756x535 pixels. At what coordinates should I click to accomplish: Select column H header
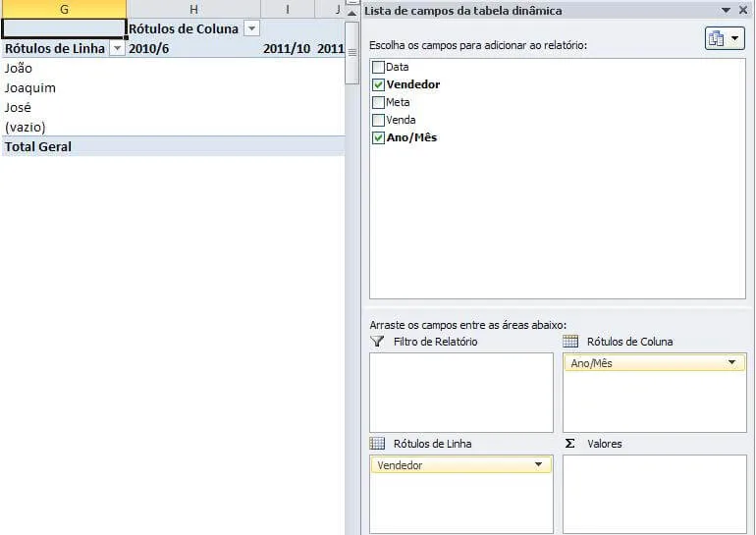(x=193, y=9)
